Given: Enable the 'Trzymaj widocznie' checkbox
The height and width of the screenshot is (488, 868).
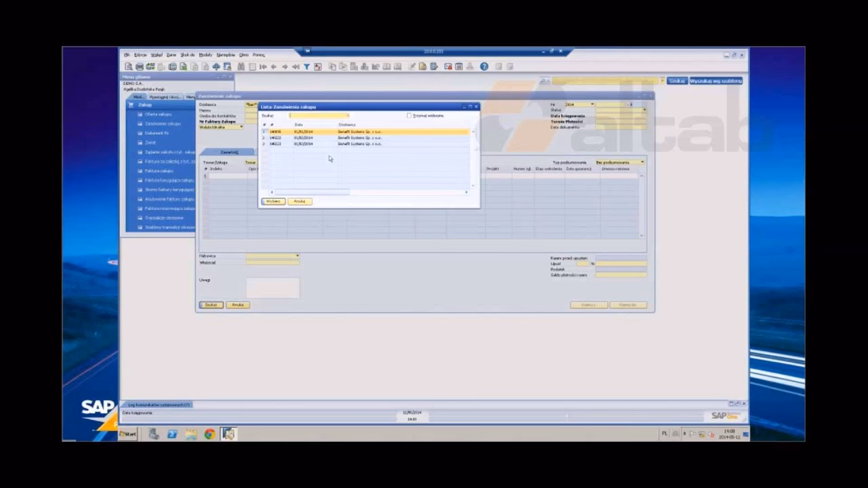Looking at the screenshot, I should click(x=409, y=116).
